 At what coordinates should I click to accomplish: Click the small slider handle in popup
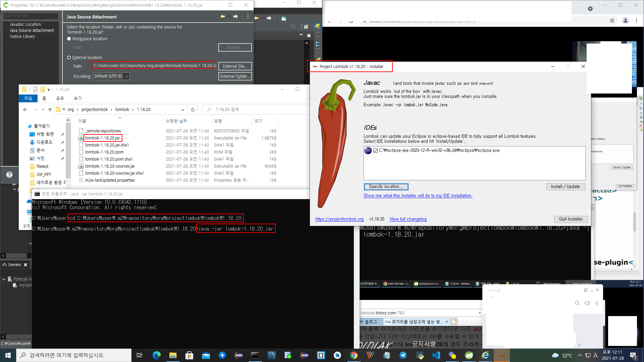[499, 291]
